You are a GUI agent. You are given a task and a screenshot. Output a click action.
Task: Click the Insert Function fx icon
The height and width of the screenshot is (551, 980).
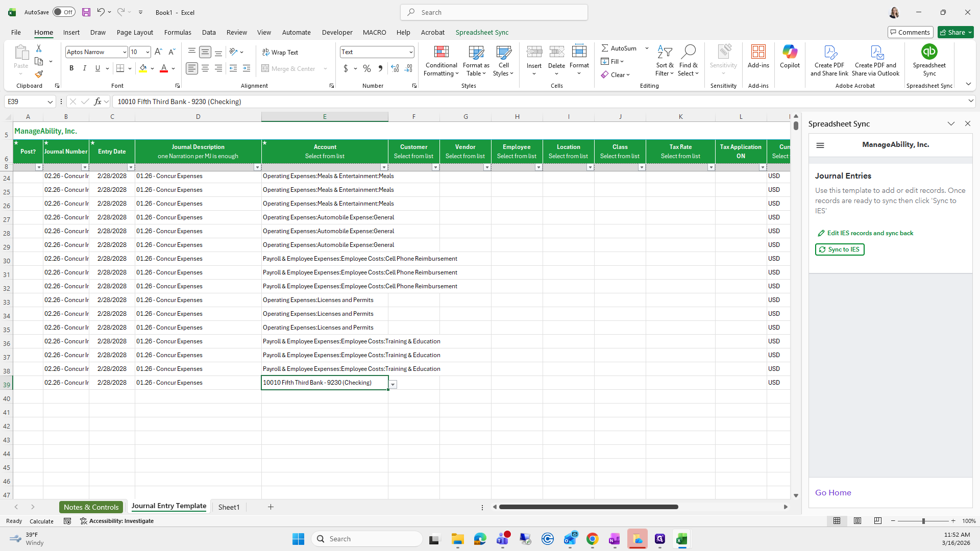(97, 102)
